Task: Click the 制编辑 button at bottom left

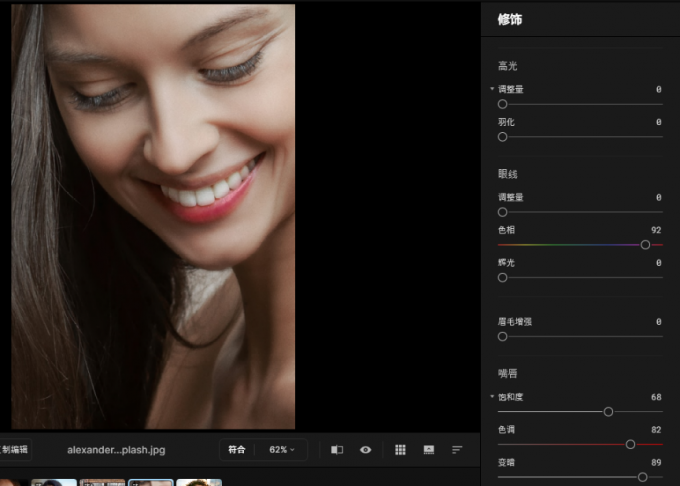Action: pos(15,450)
